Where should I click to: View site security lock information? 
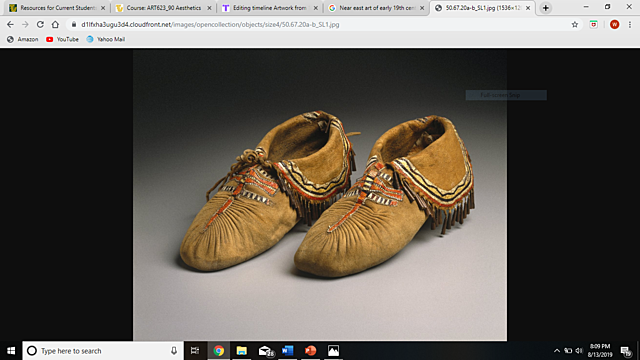click(74, 24)
